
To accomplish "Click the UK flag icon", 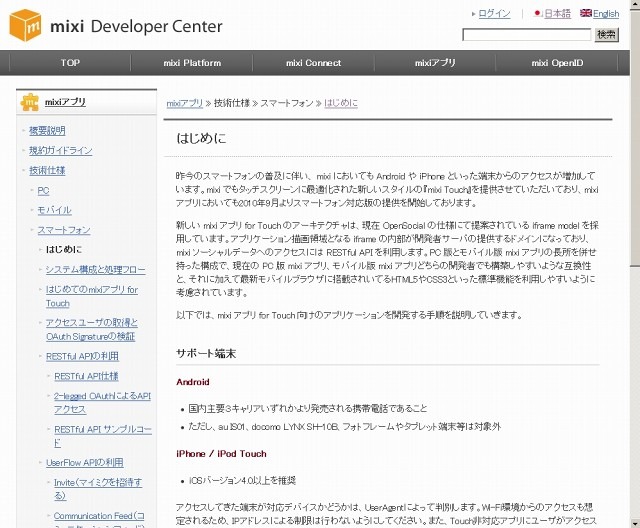I will pos(586,13).
